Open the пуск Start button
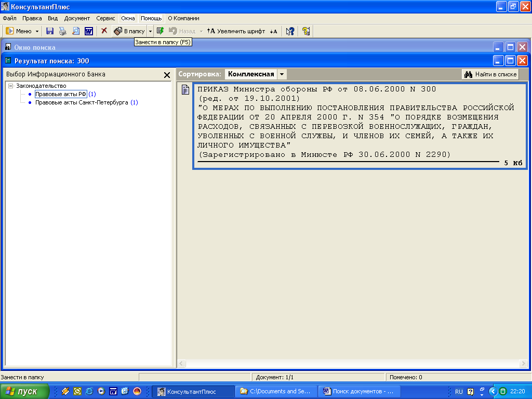 tap(24, 392)
